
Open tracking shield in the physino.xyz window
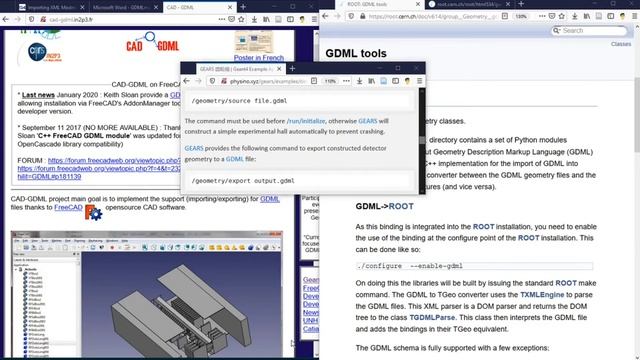click(x=212, y=81)
